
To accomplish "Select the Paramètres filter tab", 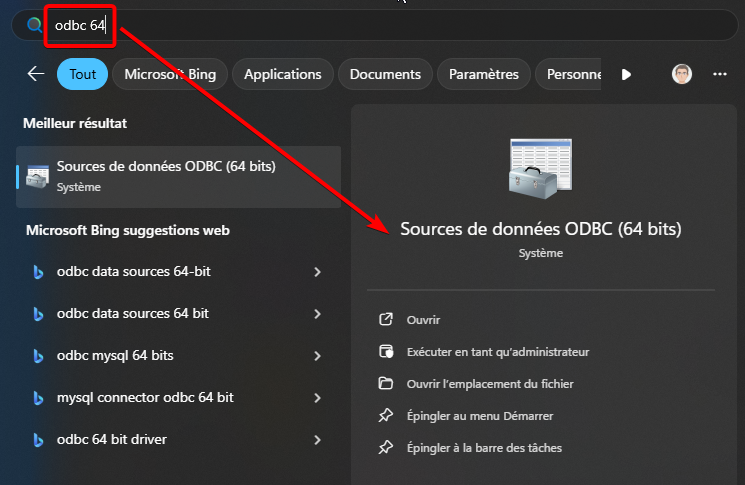I will 484,74.
